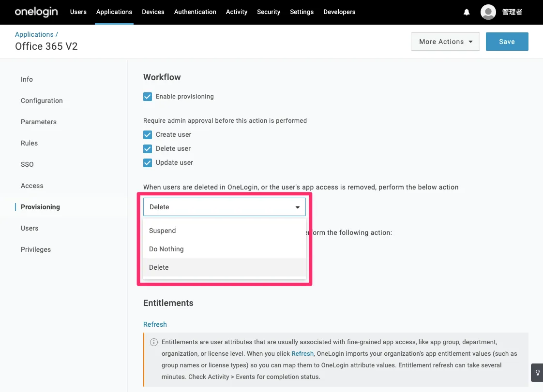Click the info icon in Entitlements notice

point(154,342)
